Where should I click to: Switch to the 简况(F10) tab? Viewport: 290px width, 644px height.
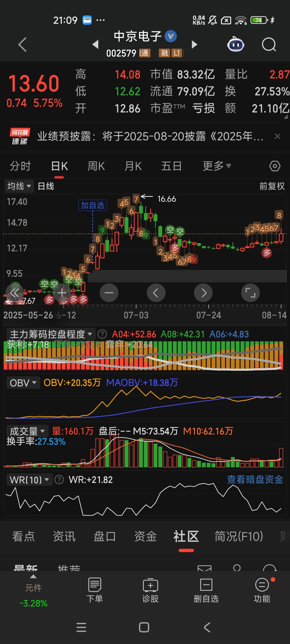point(238,536)
